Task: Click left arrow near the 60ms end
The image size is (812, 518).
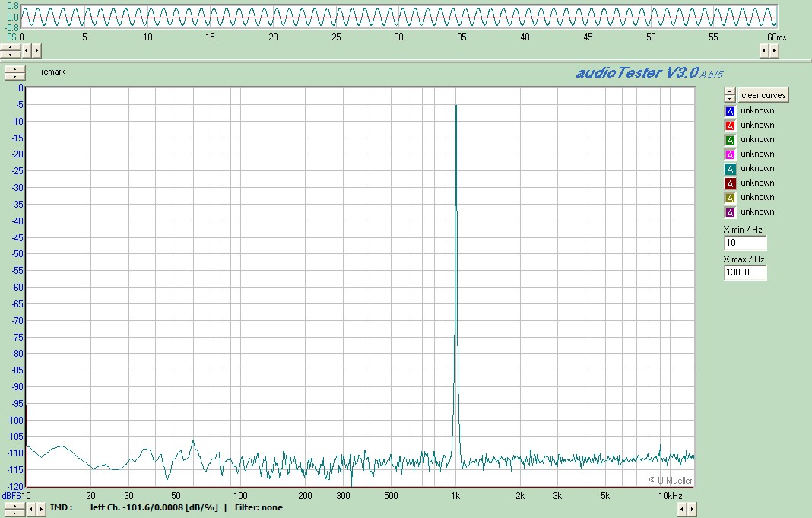Action: 764,51
